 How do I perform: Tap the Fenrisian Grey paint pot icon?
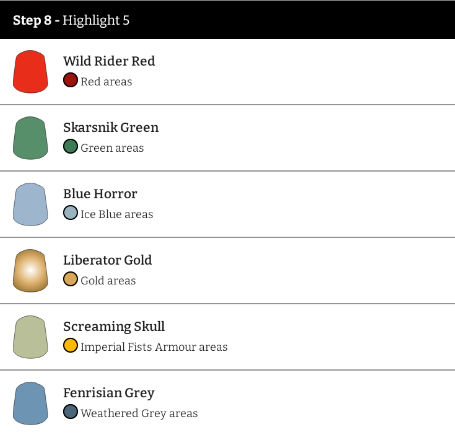point(30,403)
